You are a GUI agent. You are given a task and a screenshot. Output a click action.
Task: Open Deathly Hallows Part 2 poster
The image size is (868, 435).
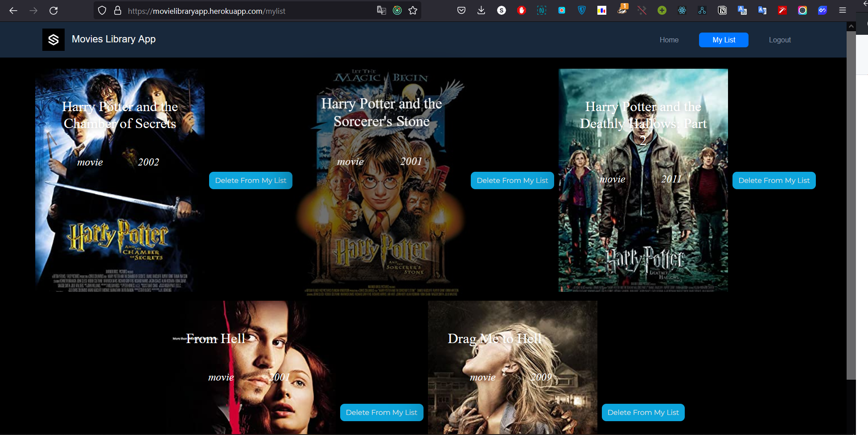(643, 180)
